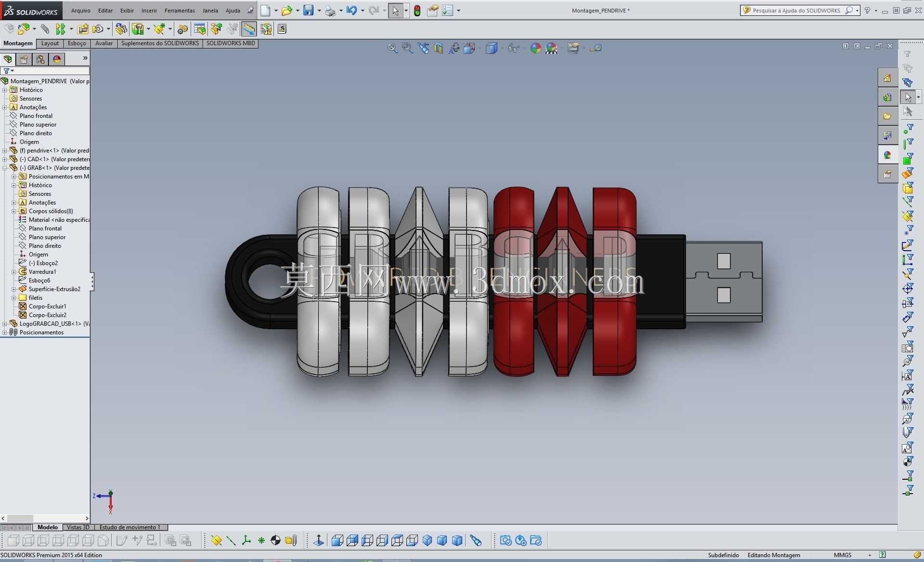
Task: Open the PropertyManager tab icon
Action: [24, 59]
